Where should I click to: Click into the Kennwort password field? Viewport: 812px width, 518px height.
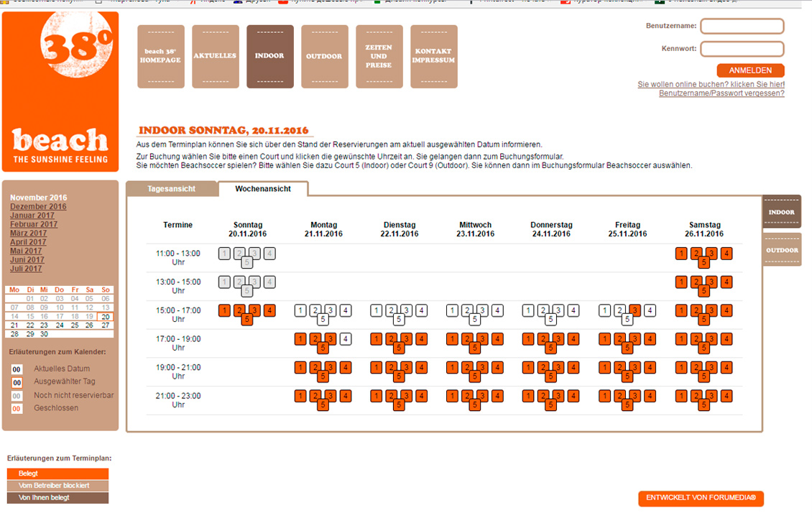(742, 49)
